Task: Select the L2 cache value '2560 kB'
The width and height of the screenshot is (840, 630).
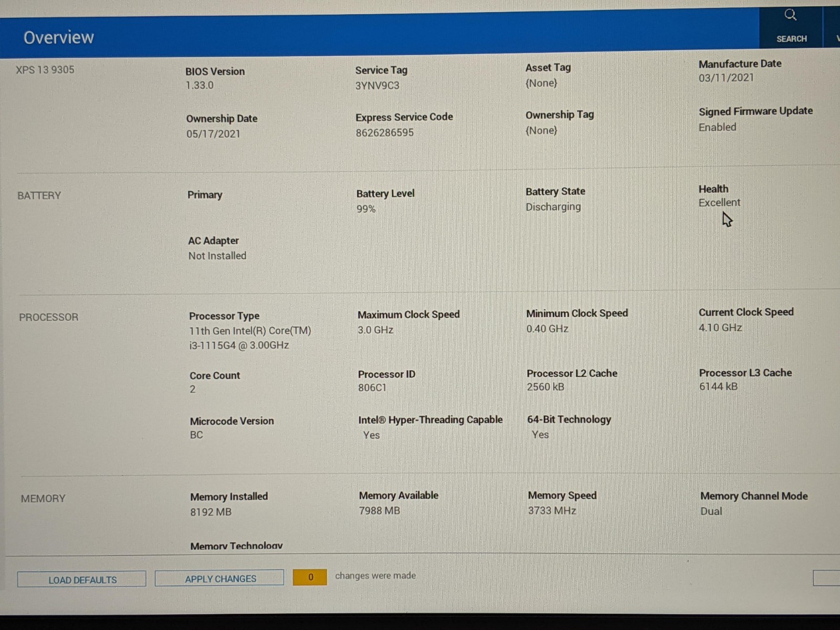Action: tap(546, 387)
